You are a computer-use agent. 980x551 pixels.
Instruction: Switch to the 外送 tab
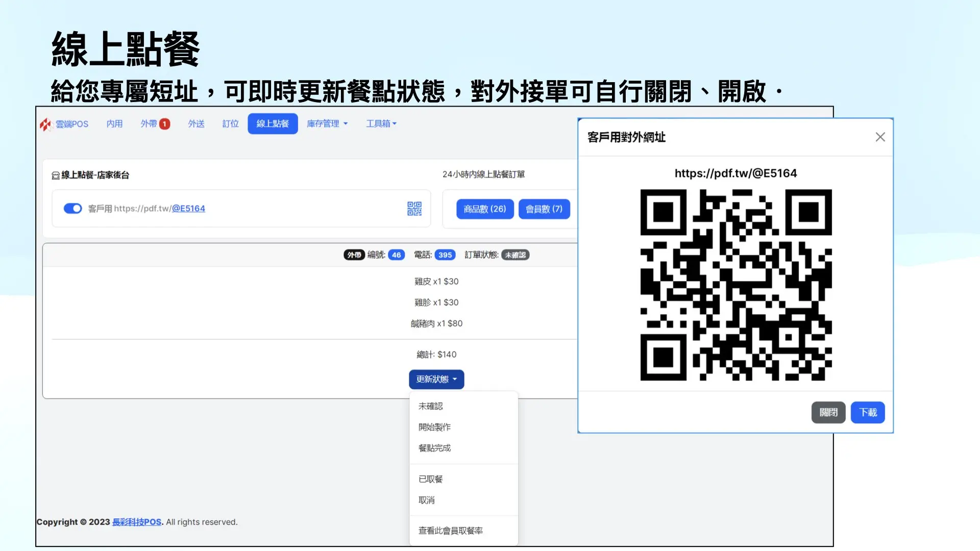pyautogui.click(x=196, y=123)
